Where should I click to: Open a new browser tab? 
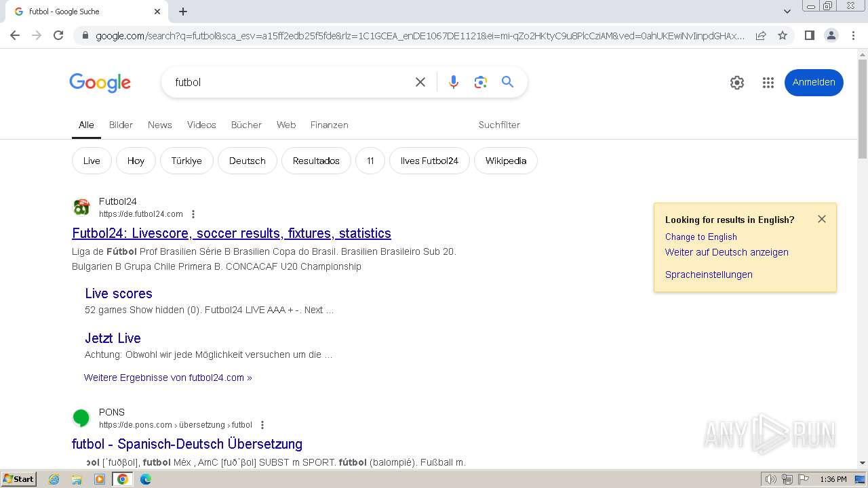(x=183, y=12)
